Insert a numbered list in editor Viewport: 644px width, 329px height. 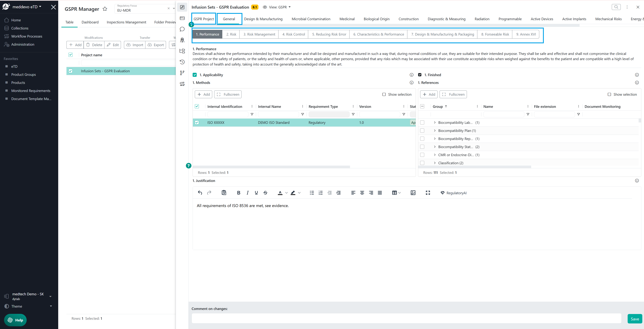[x=321, y=193]
